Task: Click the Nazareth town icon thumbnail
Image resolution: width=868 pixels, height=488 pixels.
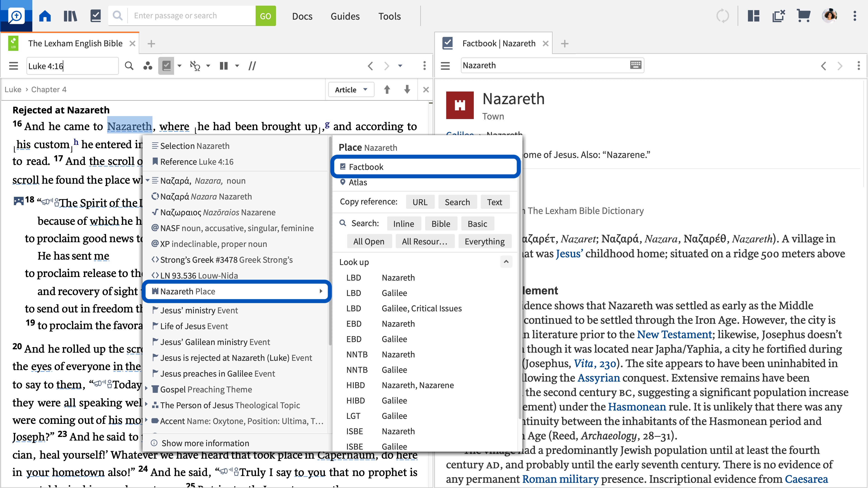Action: 460,105
